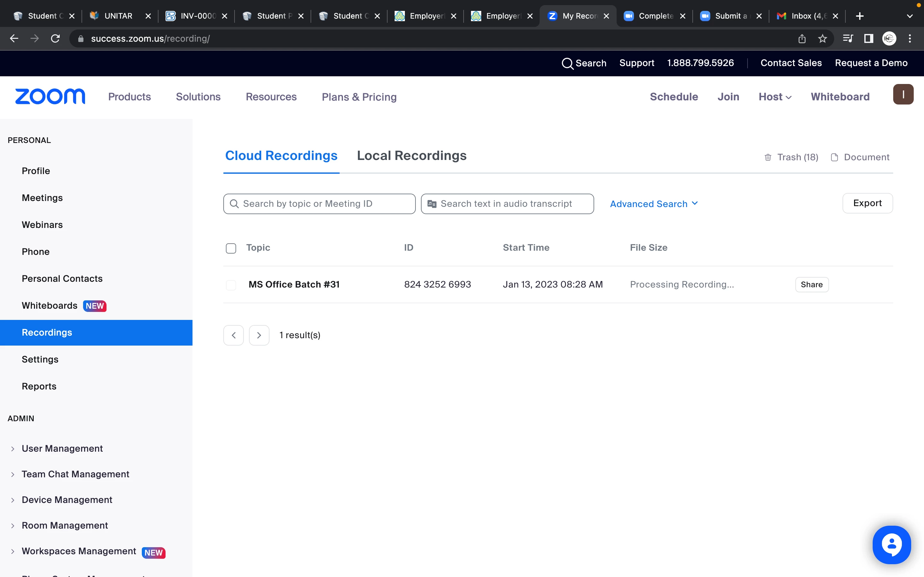Open the help chatbot bubble icon
Viewport: 924px width, 577px height.
click(x=891, y=544)
